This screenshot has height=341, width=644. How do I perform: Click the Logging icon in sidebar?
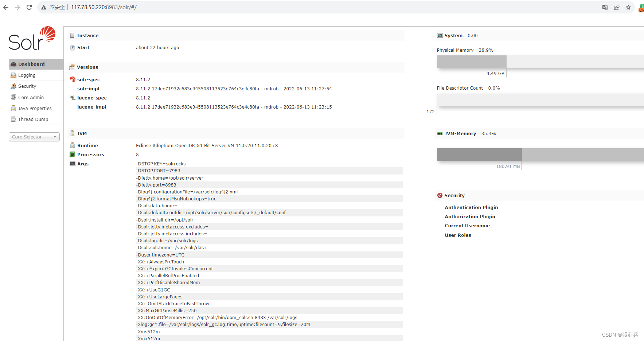pyautogui.click(x=13, y=75)
